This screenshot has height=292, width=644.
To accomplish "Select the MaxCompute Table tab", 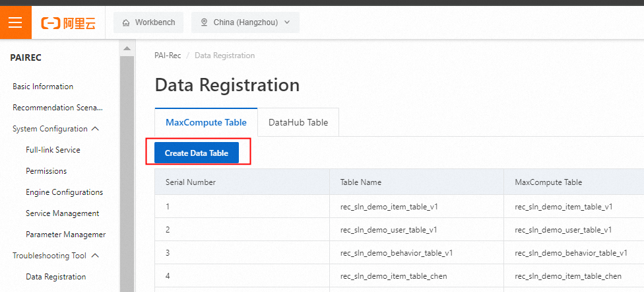I will (206, 122).
